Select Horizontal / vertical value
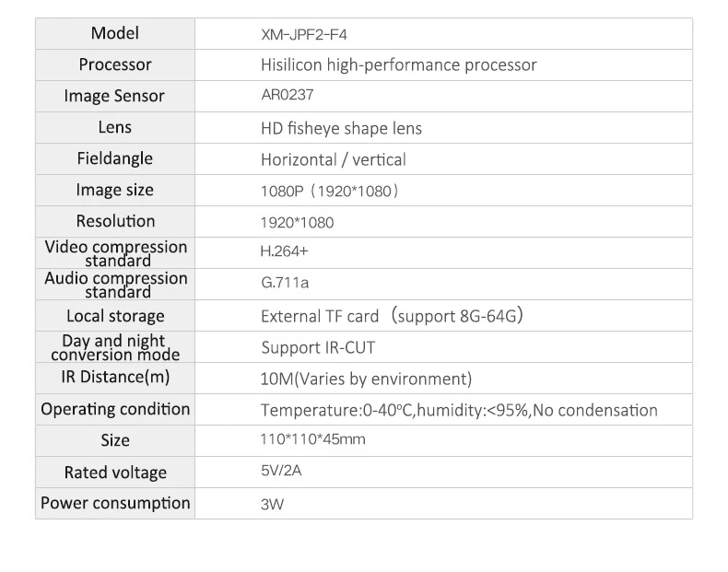Screen dimensions: 728x572 pos(334,160)
